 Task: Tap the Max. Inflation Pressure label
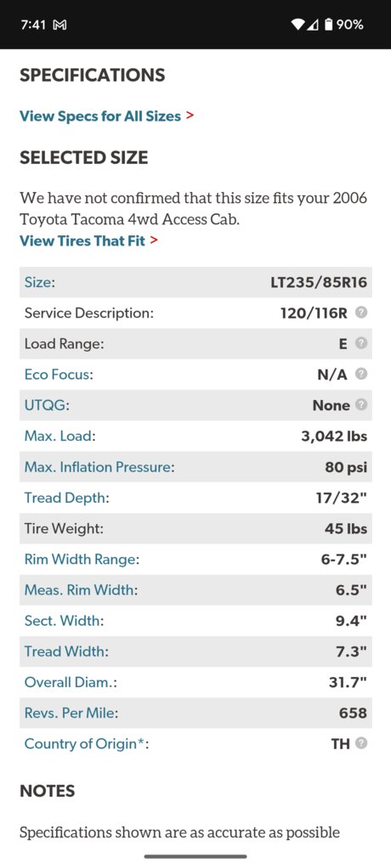click(x=98, y=467)
